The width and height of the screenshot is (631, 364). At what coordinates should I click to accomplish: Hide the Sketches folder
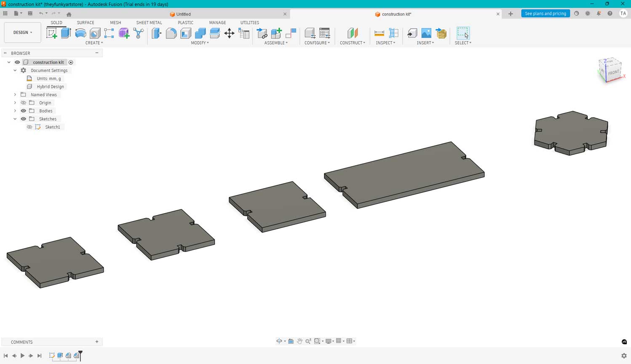click(x=24, y=119)
